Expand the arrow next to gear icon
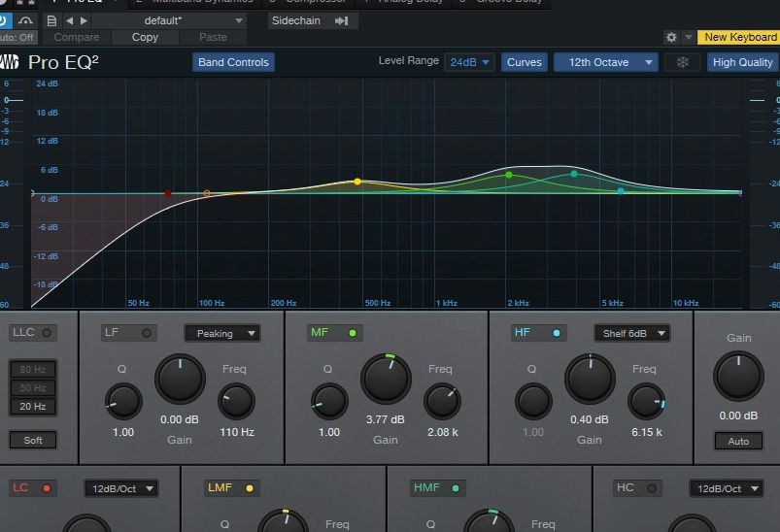 click(689, 37)
